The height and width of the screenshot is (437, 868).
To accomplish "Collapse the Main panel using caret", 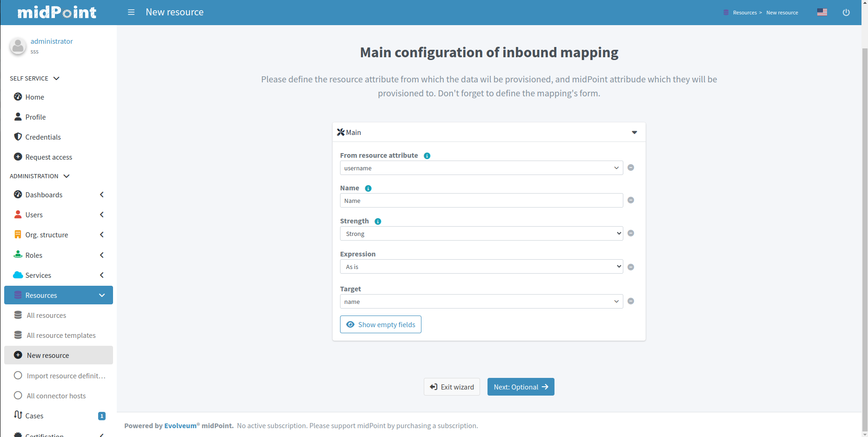I will tap(634, 133).
